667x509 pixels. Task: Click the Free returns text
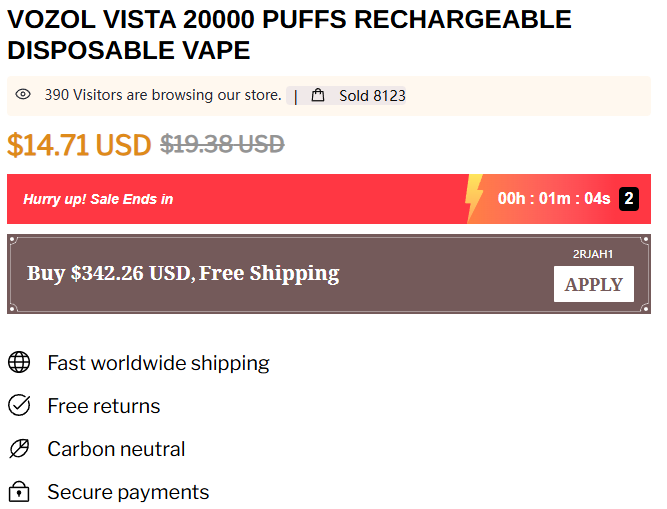coord(104,406)
